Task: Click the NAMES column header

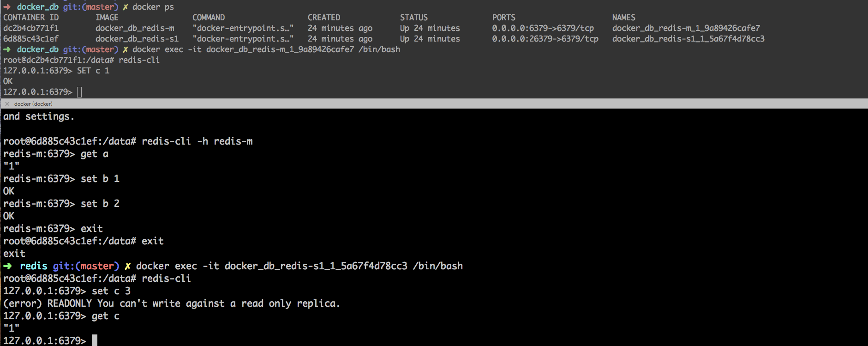Action: tap(623, 18)
